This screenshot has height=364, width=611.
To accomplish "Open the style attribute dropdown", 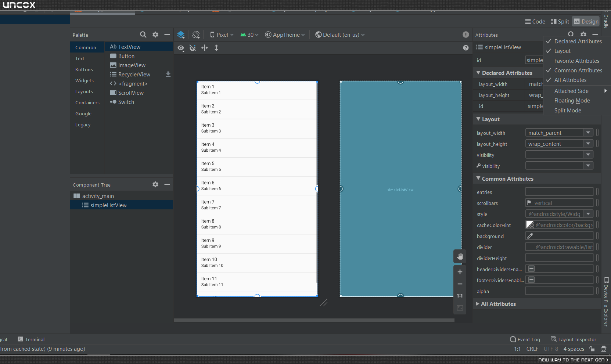I will (x=588, y=214).
